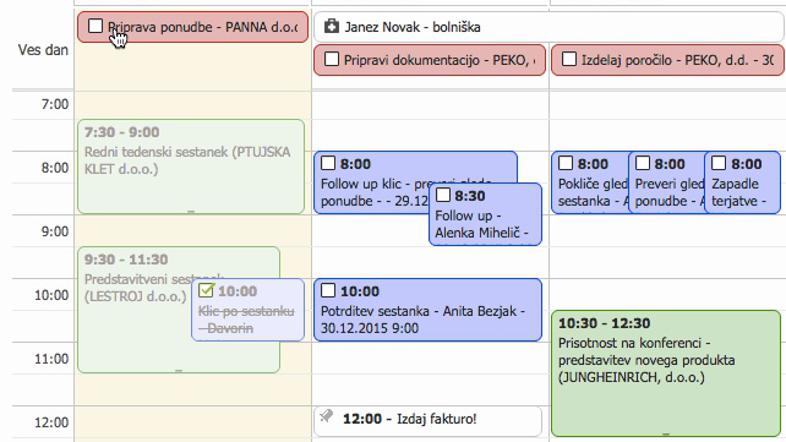Click the medical bag icon beside Janez Novak

332,27
